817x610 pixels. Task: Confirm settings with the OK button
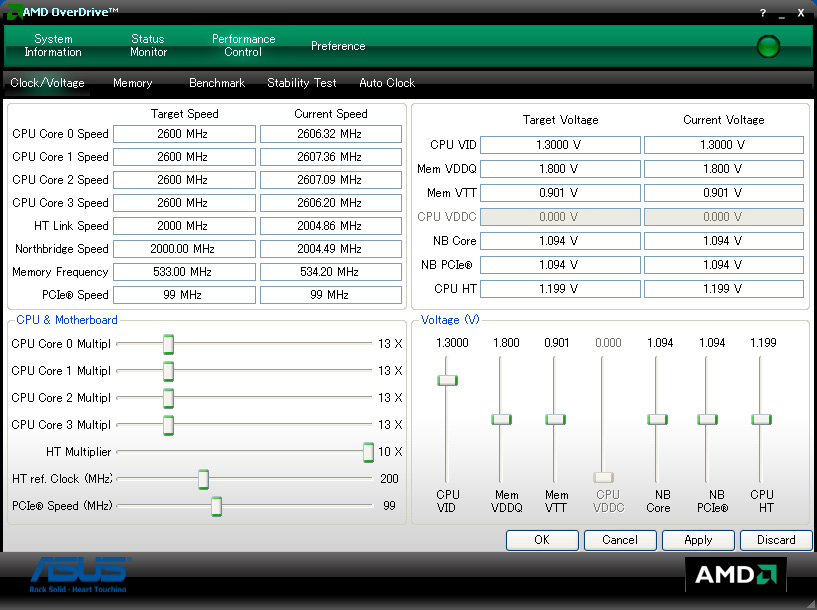(542, 540)
